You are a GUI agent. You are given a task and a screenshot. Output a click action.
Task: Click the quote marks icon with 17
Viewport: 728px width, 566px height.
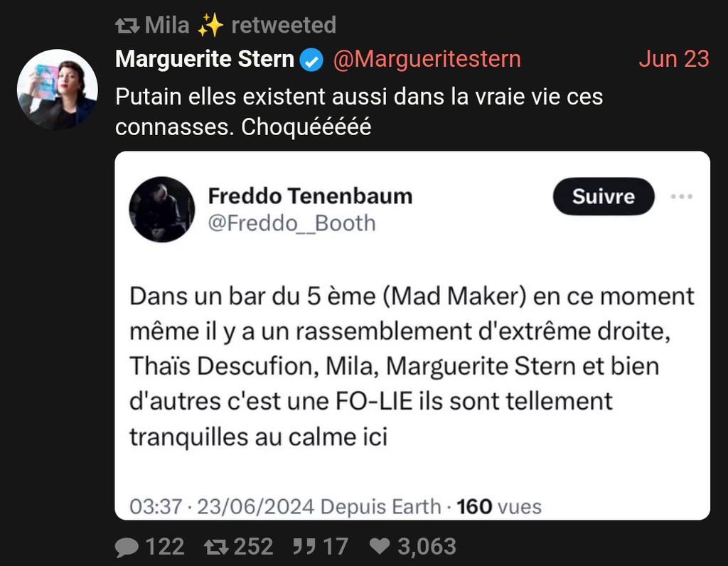pos(304,546)
